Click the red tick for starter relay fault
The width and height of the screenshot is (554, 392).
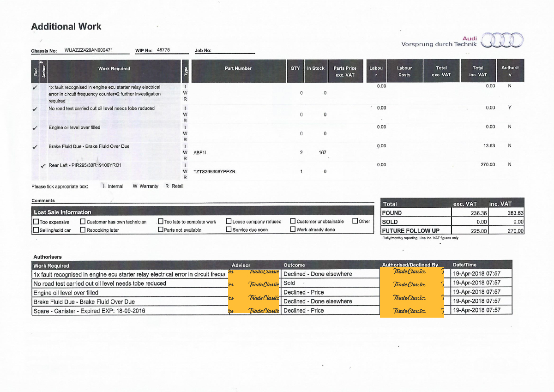(35, 87)
